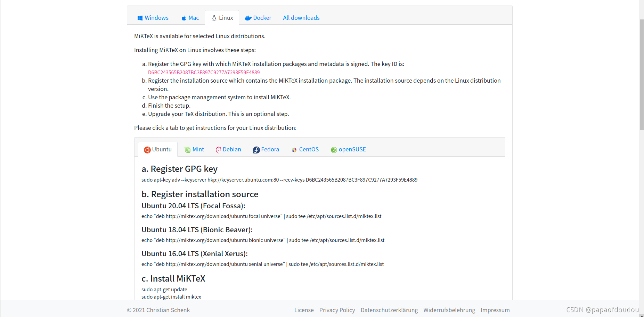Click the Debian swirl icon
The width and height of the screenshot is (644, 317).
coord(219,150)
